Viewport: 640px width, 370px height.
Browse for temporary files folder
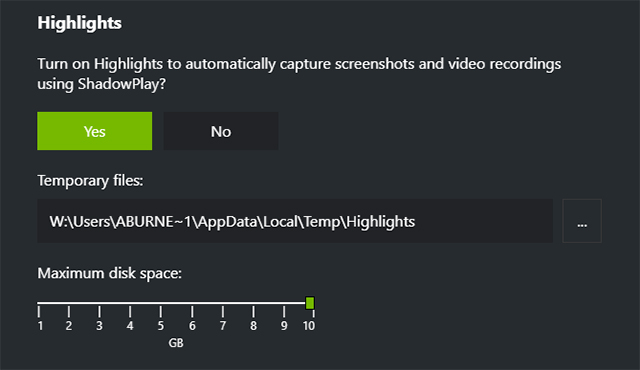[582, 221]
